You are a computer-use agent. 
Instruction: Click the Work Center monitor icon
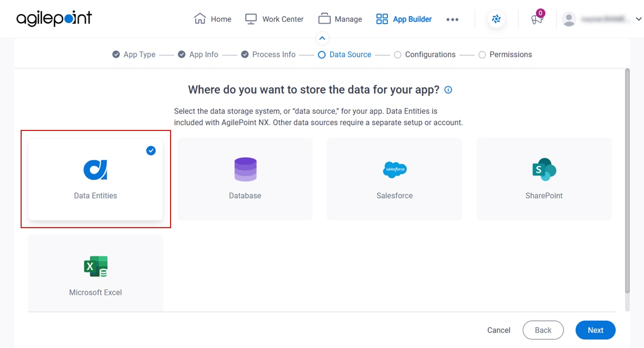click(251, 19)
